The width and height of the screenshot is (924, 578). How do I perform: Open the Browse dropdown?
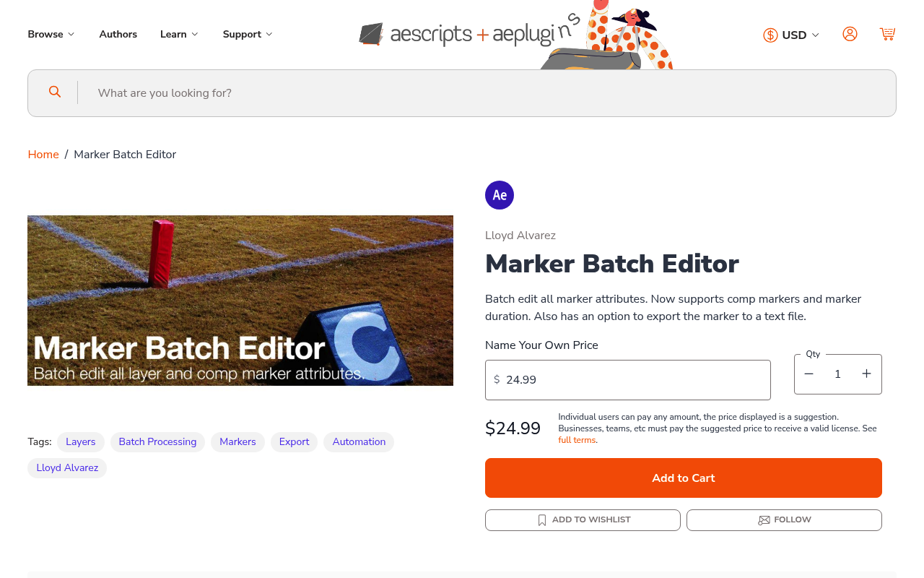pos(51,33)
